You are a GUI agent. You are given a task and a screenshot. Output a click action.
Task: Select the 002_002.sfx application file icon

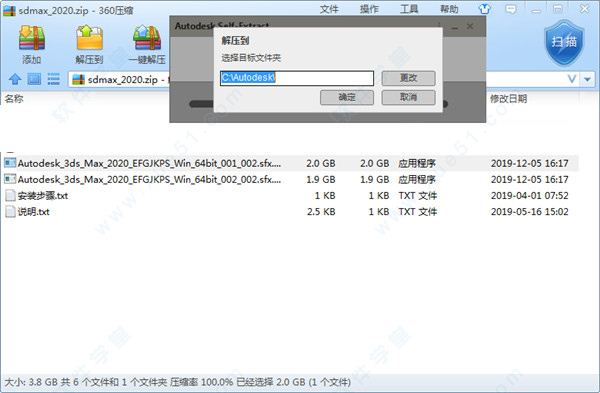tap(10, 179)
